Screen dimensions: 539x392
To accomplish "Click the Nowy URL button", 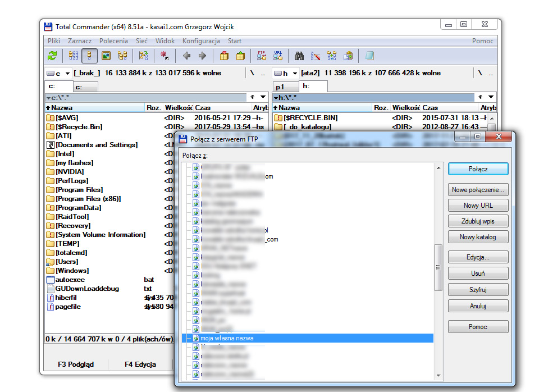I will pyautogui.click(x=478, y=206).
